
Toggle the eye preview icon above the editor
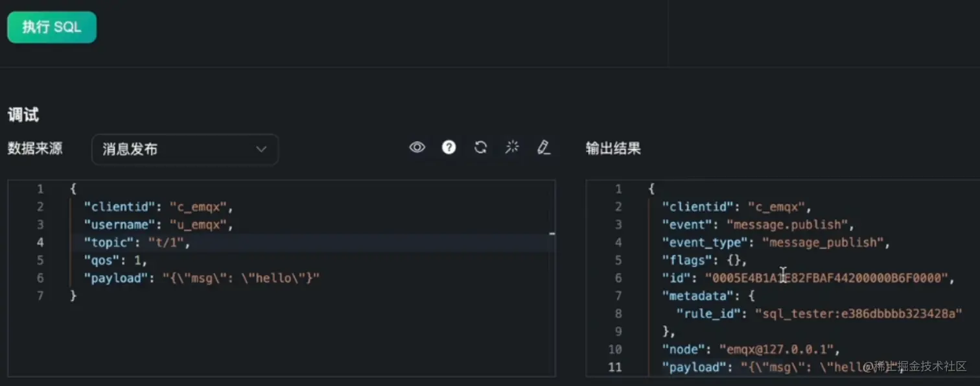(x=417, y=147)
